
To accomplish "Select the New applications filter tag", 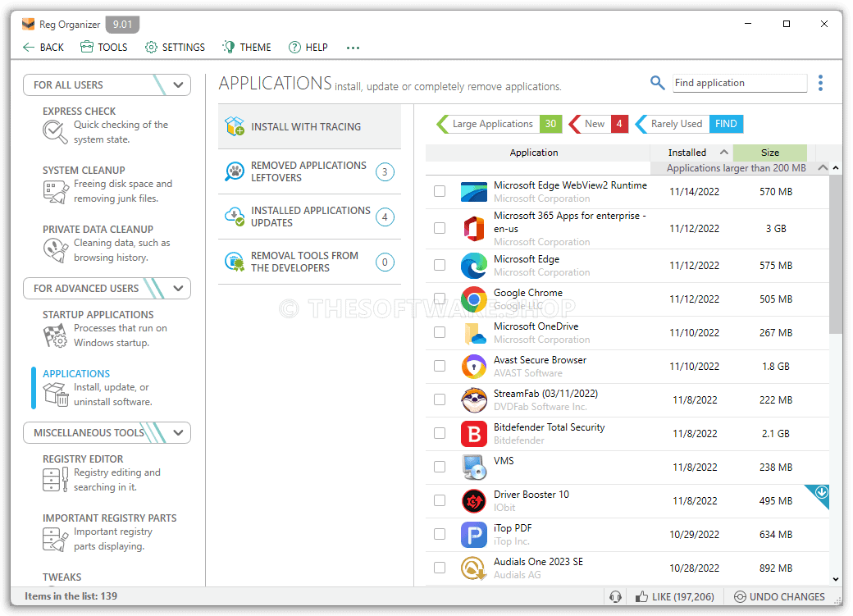I will coord(598,124).
